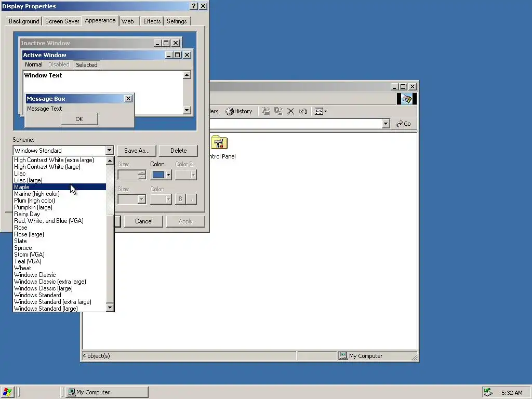
Task: Toggle the Bold font button
Action: [180, 199]
